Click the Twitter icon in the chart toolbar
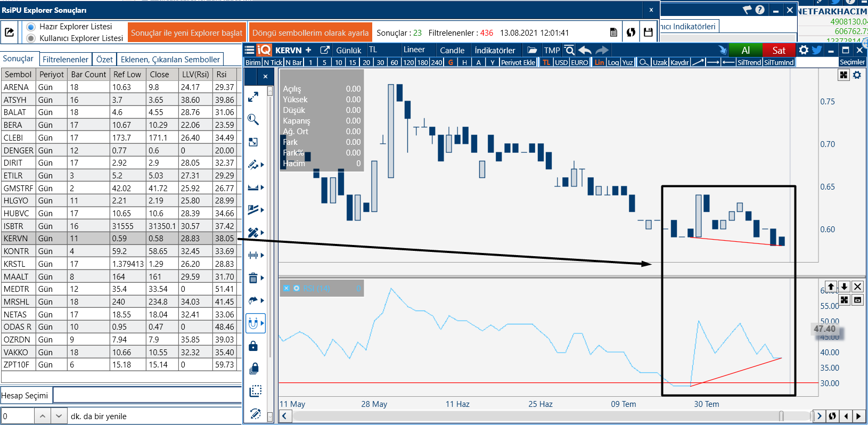This screenshot has height=425, width=868. (x=817, y=50)
